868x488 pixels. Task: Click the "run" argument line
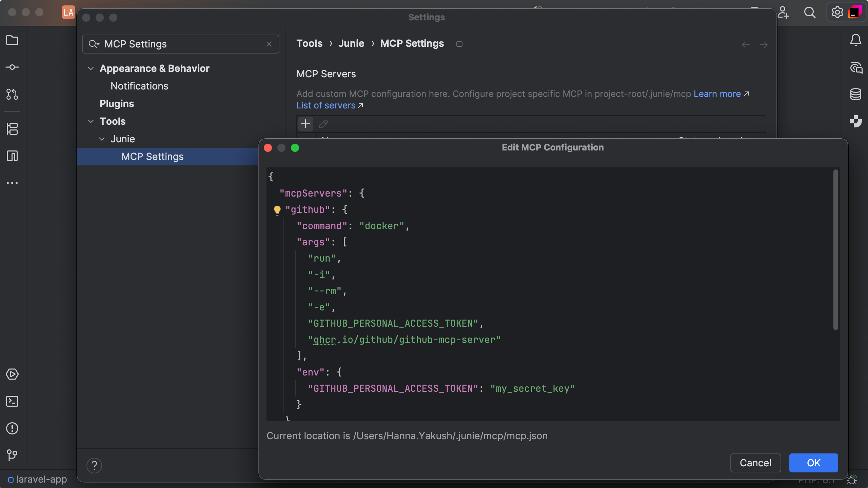[x=322, y=258]
